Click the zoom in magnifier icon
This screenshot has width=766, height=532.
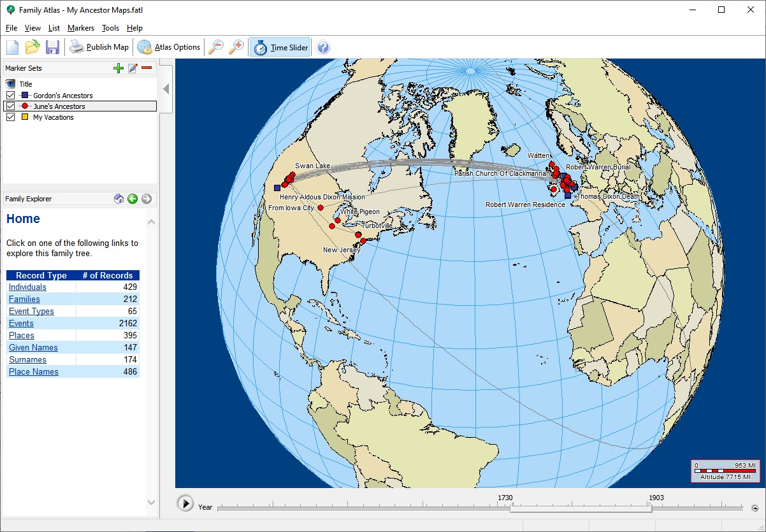pos(236,47)
